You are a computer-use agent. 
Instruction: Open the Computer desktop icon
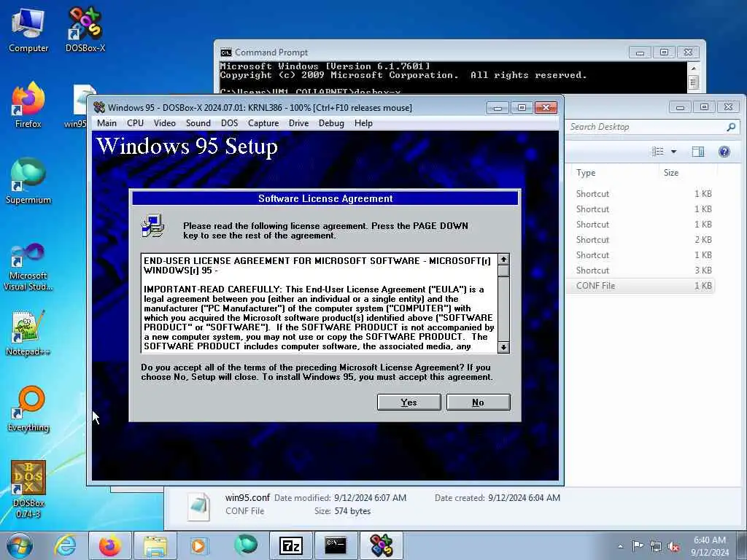click(x=28, y=30)
